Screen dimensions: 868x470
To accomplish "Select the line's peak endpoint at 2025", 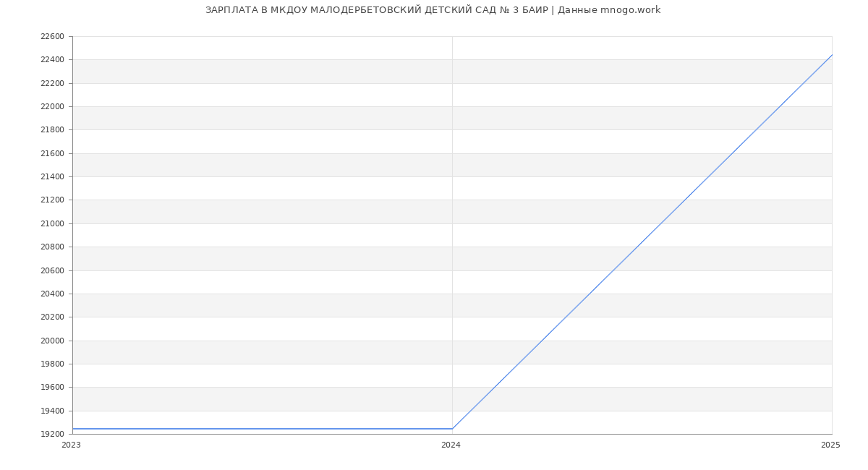I will point(831,55).
